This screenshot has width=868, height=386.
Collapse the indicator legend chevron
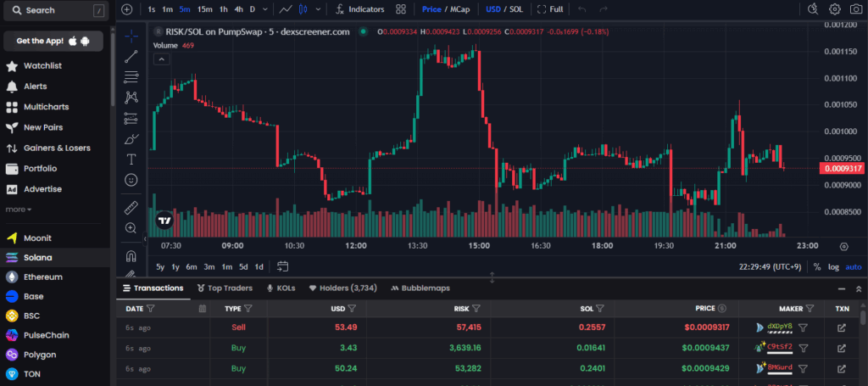click(x=161, y=59)
